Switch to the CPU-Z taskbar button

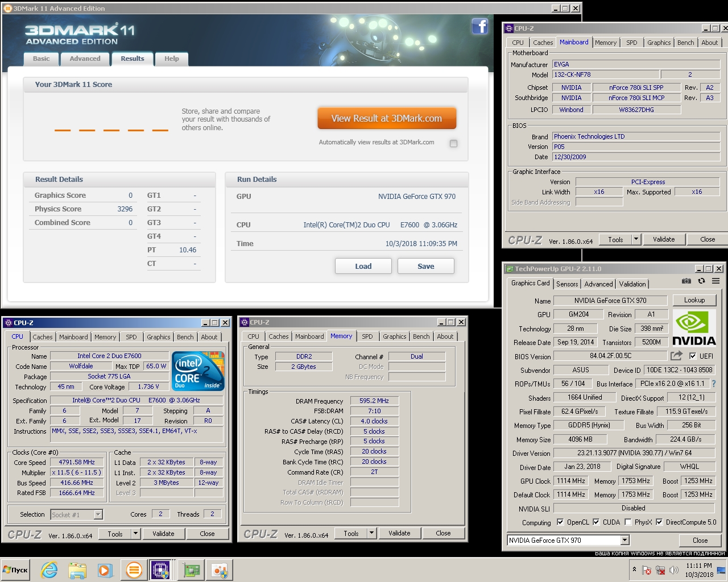point(162,569)
